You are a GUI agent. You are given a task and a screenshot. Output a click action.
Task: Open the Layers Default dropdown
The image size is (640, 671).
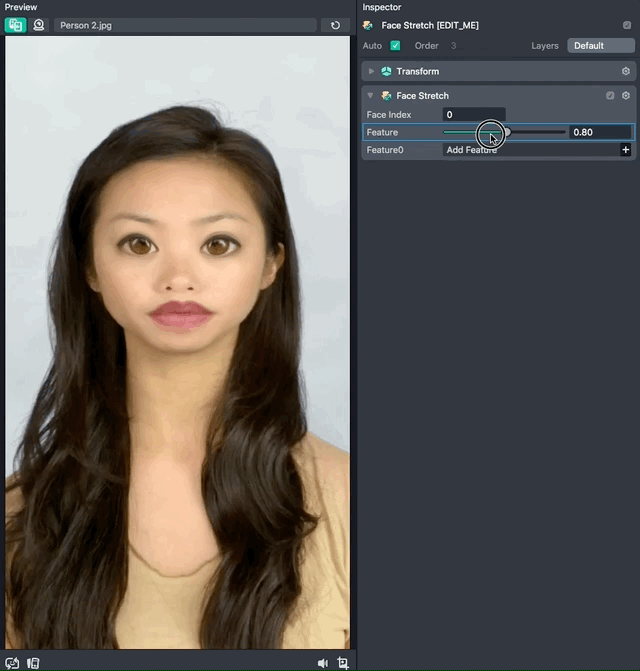(x=600, y=46)
